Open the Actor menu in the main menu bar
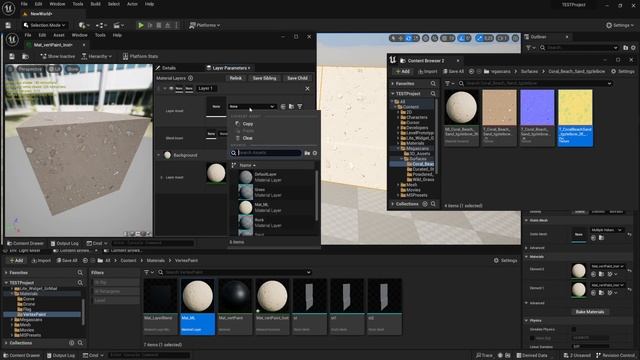 pos(132,4)
